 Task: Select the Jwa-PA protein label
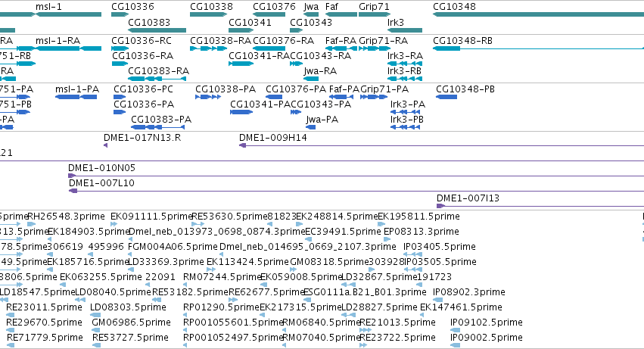click(322, 120)
